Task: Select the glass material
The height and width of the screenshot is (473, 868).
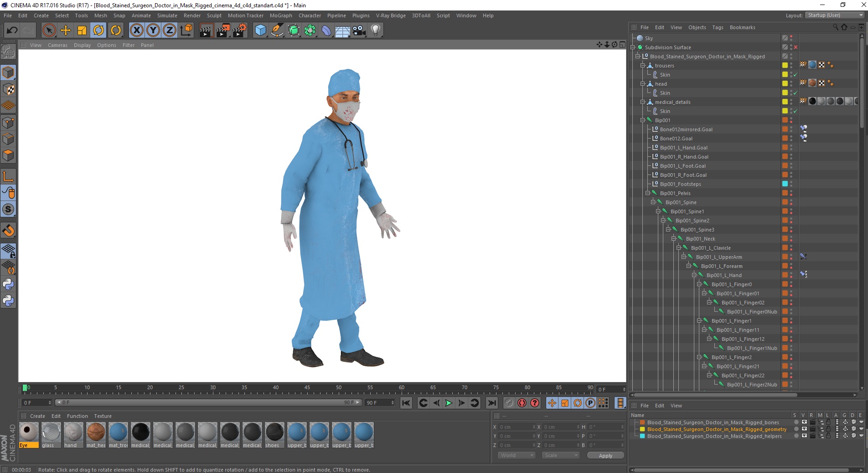Action: tap(51, 435)
